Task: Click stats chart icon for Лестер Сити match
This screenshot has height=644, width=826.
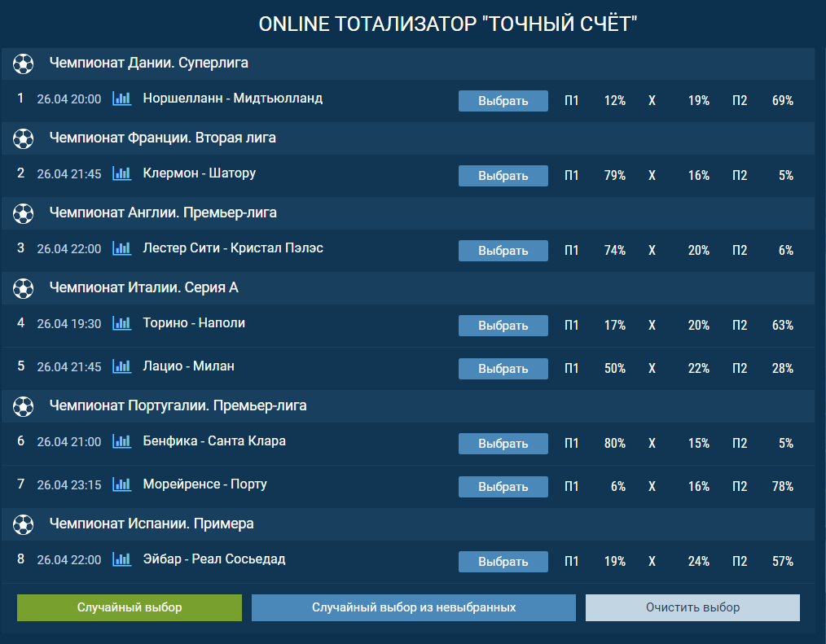Action: click(121, 248)
